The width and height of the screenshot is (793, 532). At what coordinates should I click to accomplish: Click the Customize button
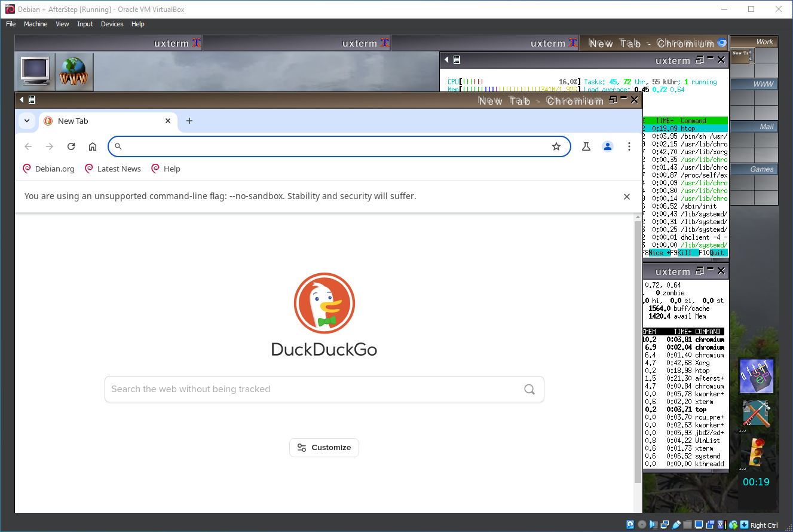click(x=324, y=448)
